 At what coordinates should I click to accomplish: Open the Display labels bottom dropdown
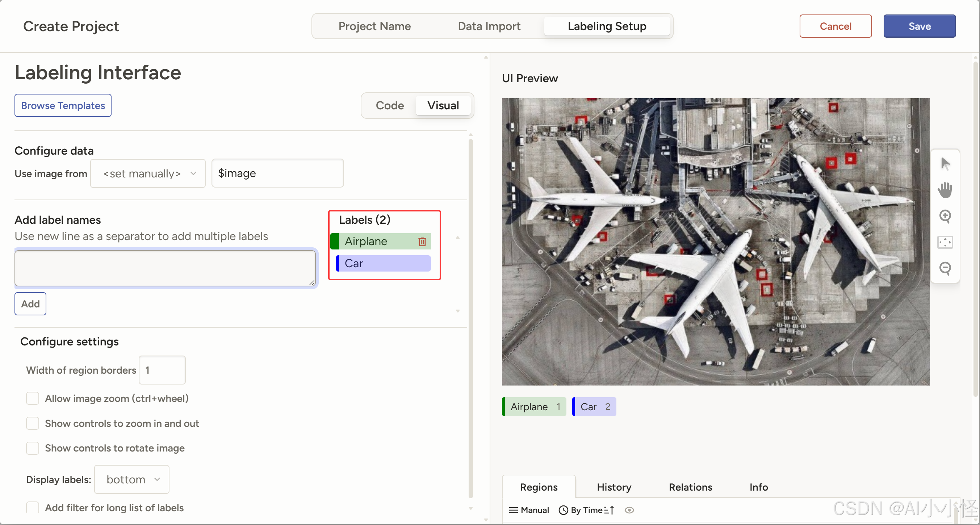click(131, 479)
